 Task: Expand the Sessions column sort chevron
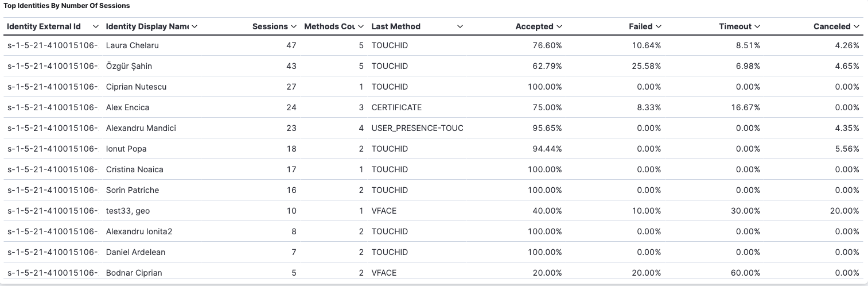click(x=294, y=26)
